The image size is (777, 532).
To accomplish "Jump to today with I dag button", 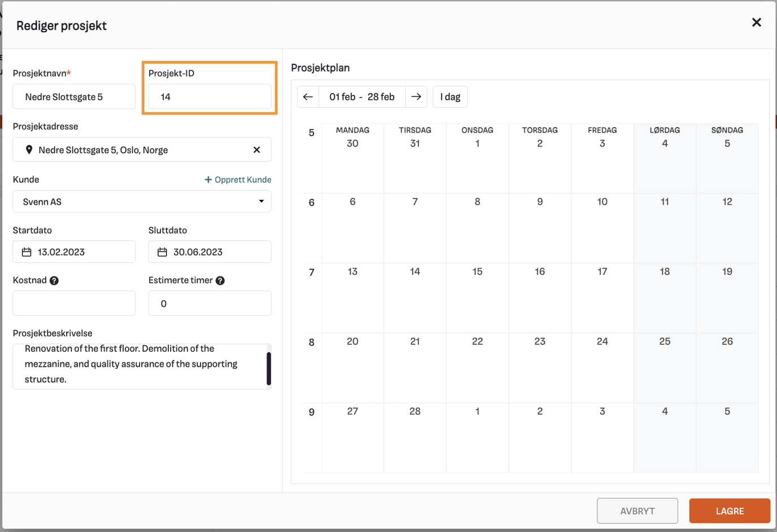I will pos(450,97).
